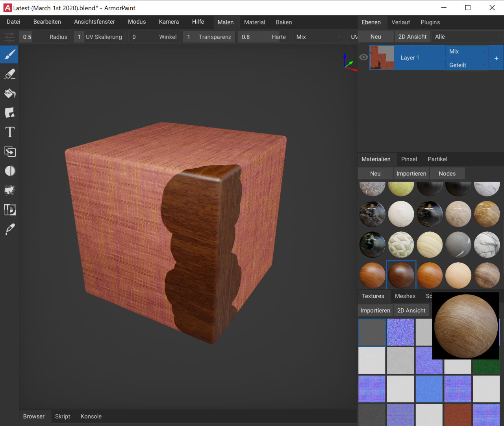Select the color Picker eyedropper tool
This screenshot has height=426, width=504.
pos(10,229)
